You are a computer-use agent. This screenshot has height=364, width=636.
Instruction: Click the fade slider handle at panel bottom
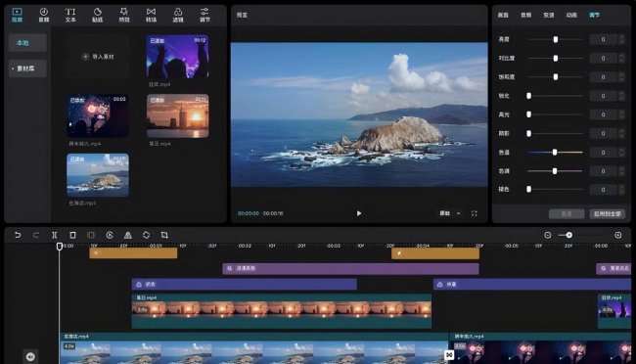tap(528, 189)
